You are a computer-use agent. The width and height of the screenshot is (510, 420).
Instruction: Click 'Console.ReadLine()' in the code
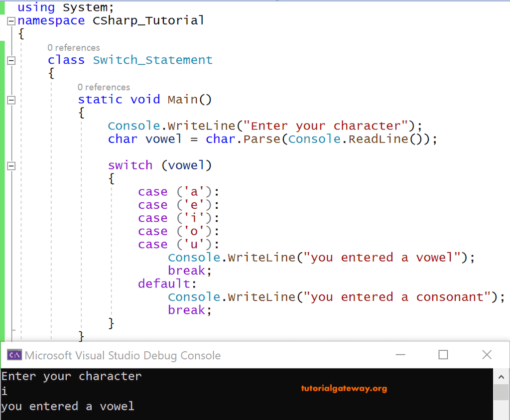point(355,139)
